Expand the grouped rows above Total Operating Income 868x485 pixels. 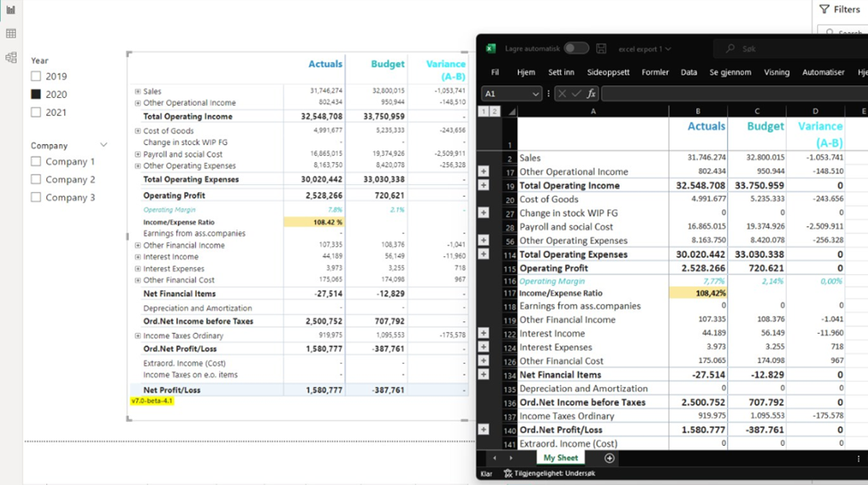click(x=483, y=185)
